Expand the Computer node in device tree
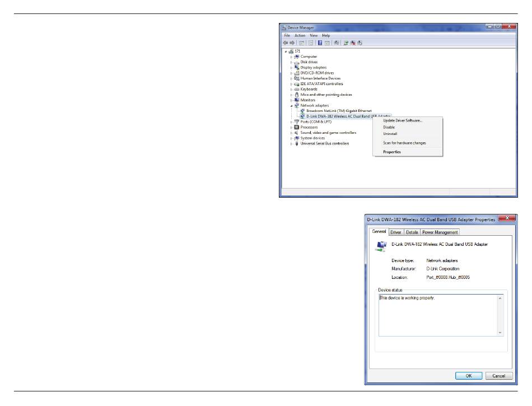The height and width of the screenshot is (406, 532). [x=291, y=57]
